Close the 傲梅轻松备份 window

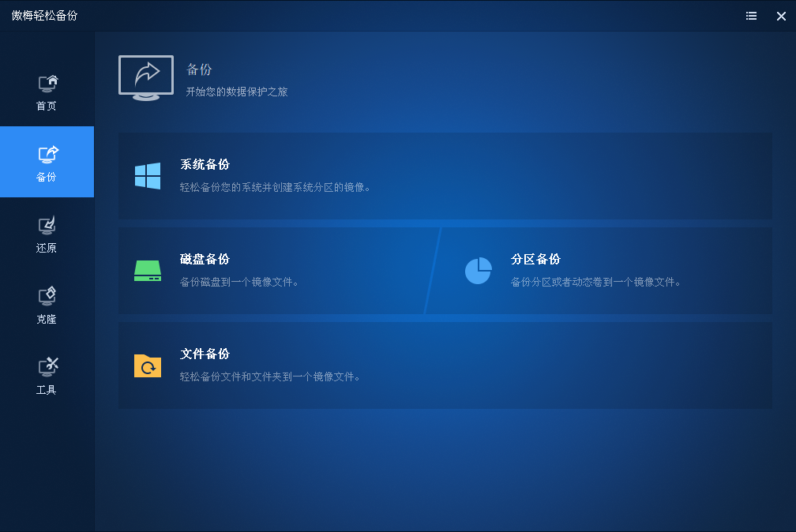click(x=781, y=16)
